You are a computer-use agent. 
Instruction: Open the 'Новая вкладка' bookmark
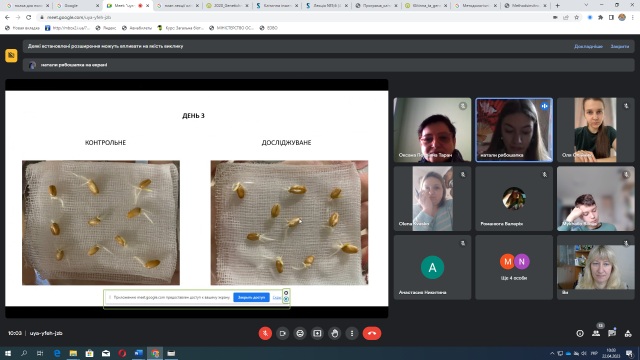coord(22,28)
